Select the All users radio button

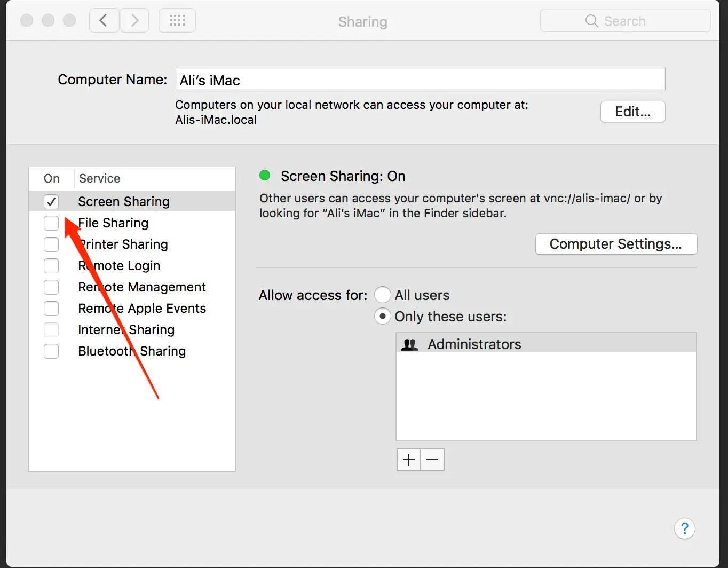tap(383, 295)
